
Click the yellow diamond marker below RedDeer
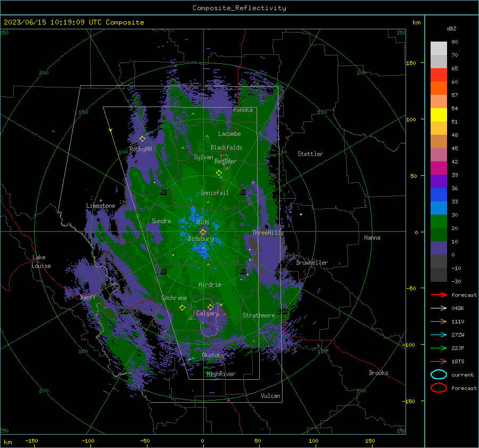pos(219,173)
